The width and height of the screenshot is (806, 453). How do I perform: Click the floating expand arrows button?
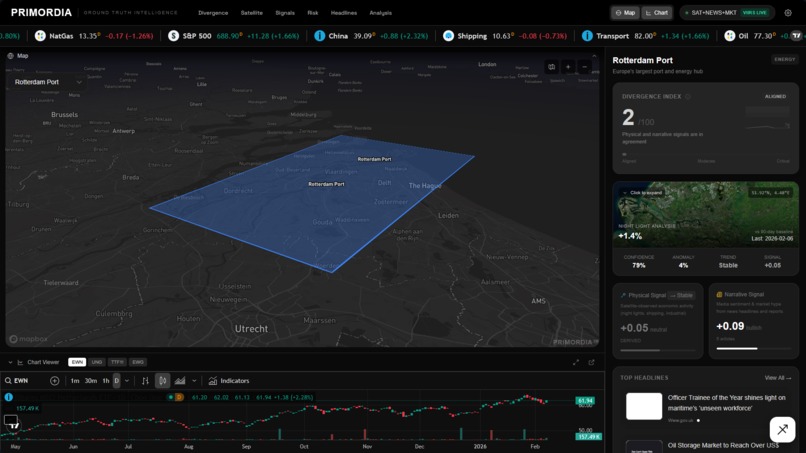pos(782,429)
